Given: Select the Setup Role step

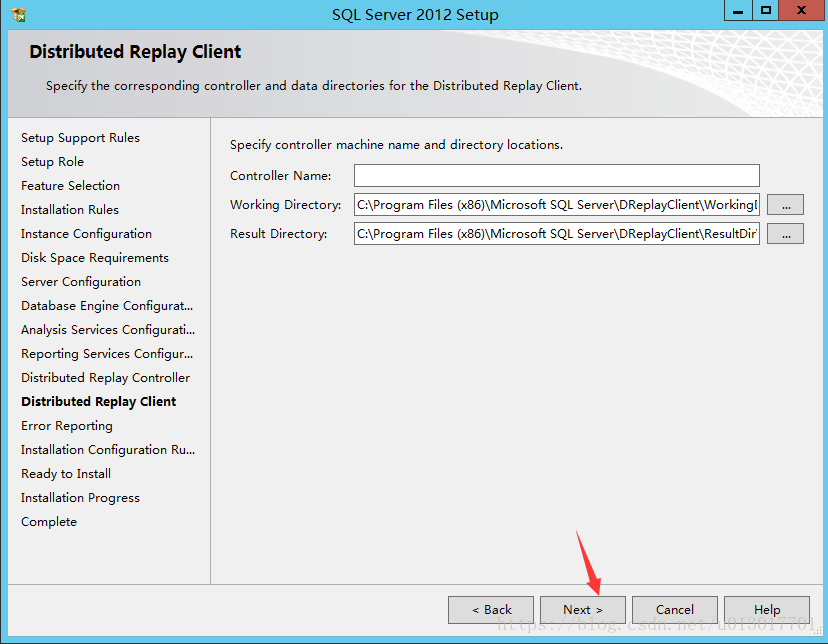Looking at the screenshot, I should (x=52, y=162).
